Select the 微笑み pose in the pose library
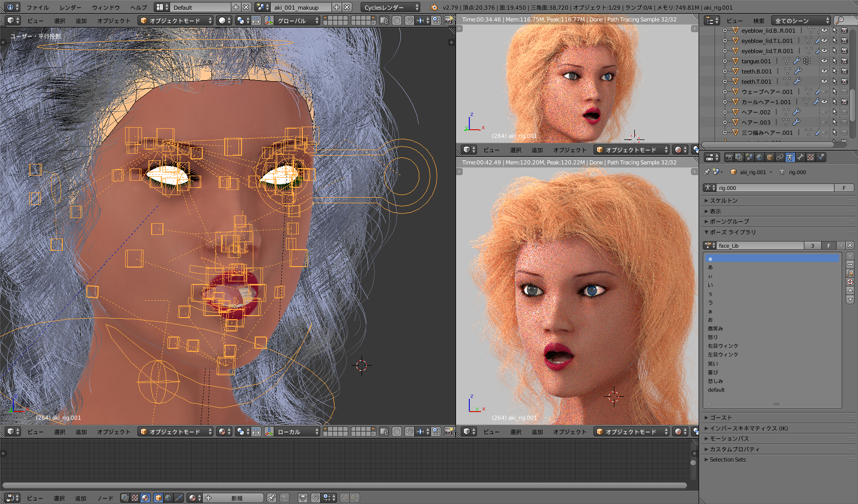The height and width of the screenshot is (504, 858). (x=715, y=329)
